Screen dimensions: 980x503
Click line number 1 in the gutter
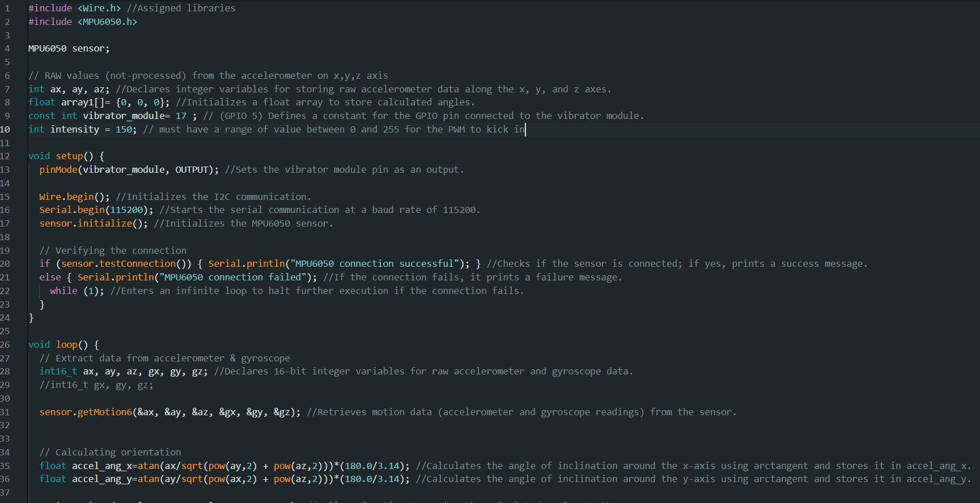tap(7, 8)
